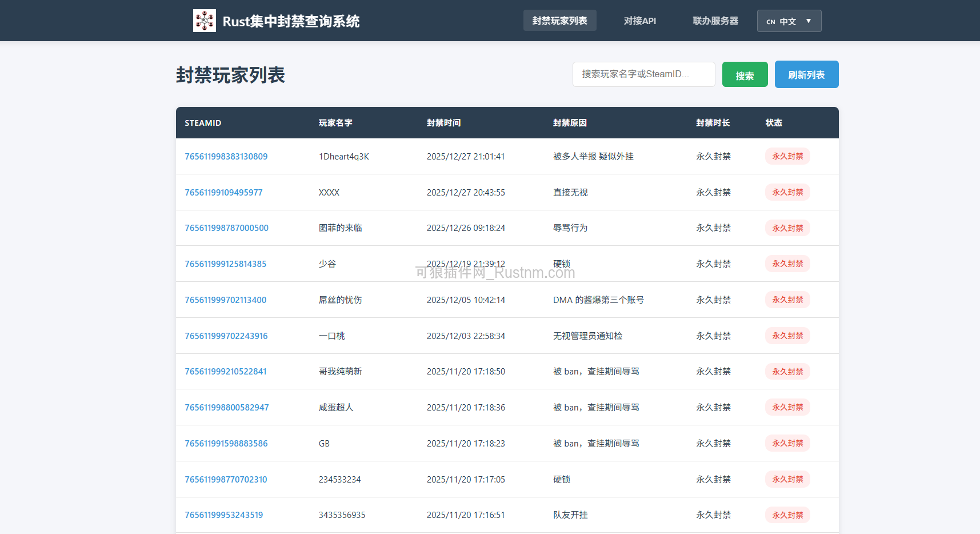Click the search input field
This screenshot has height=534, width=980.
click(643, 74)
